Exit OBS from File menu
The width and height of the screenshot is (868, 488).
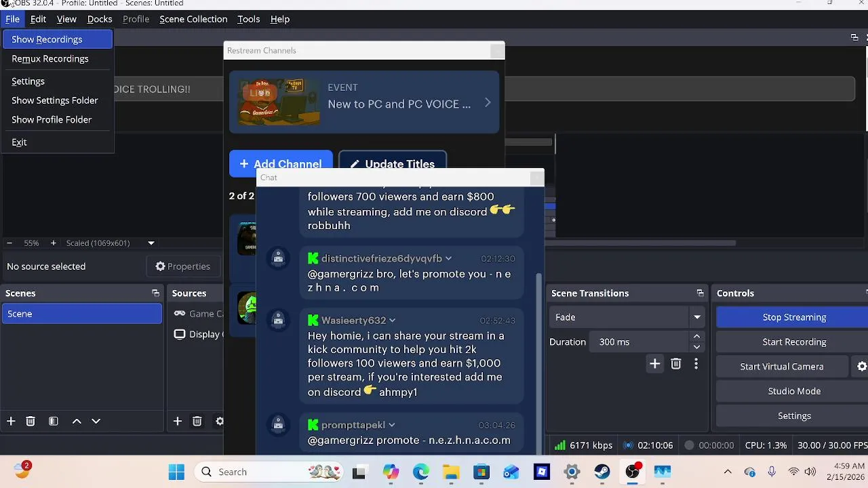point(58,142)
